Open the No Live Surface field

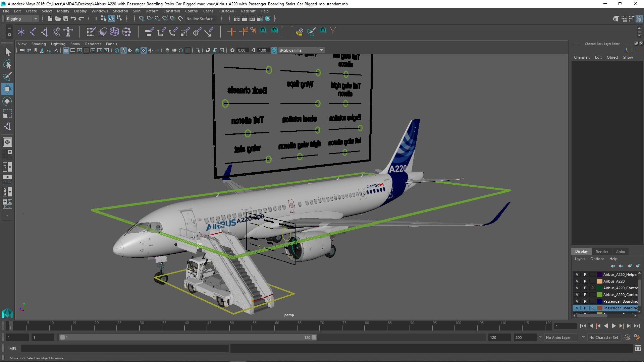[x=201, y=19]
